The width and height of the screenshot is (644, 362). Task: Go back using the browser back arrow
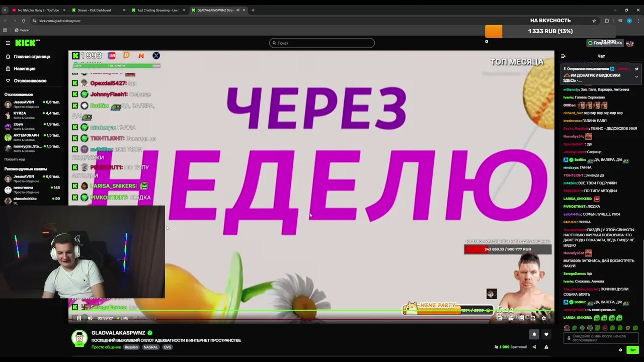click(x=5, y=21)
